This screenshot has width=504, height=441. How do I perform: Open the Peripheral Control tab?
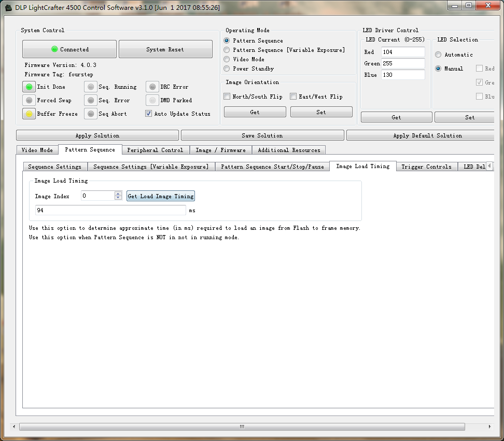[x=155, y=150]
